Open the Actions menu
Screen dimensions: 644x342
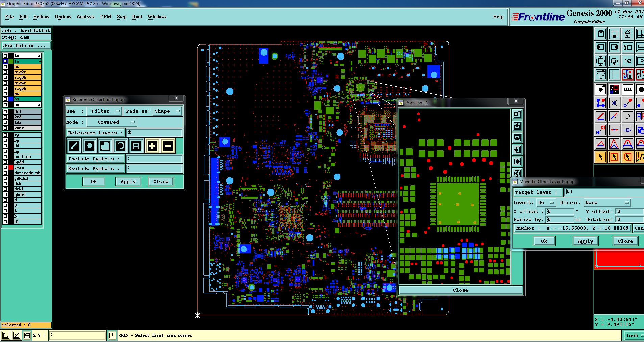[41, 17]
